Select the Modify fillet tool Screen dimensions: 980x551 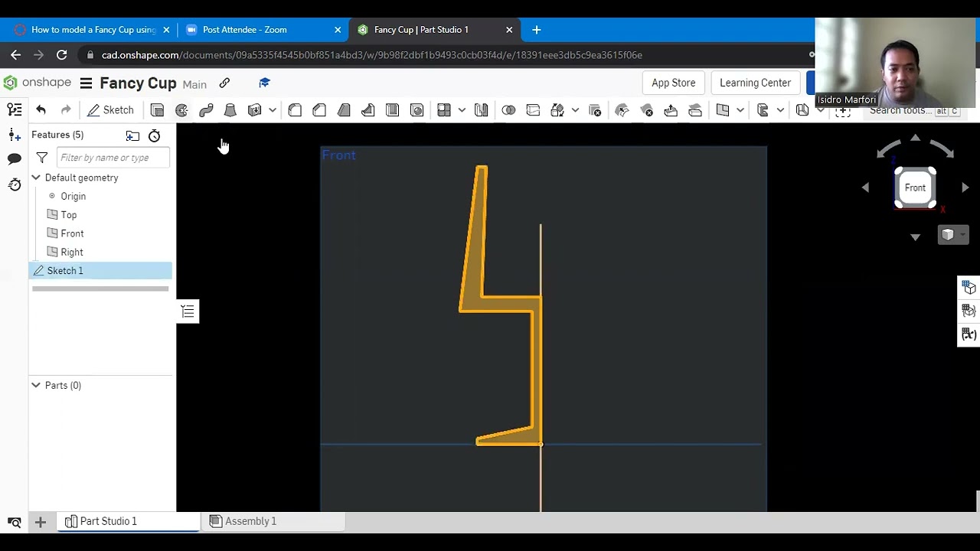(x=622, y=110)
